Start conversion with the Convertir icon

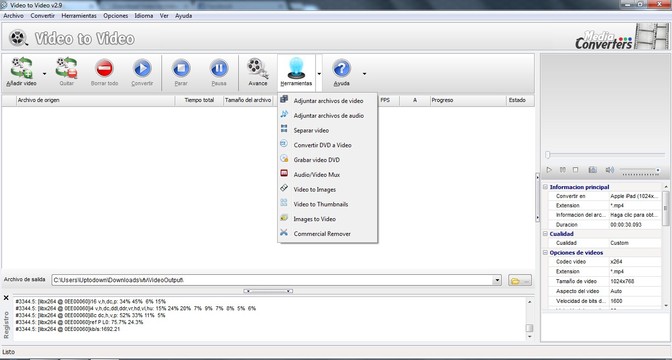tap(142, 68)
